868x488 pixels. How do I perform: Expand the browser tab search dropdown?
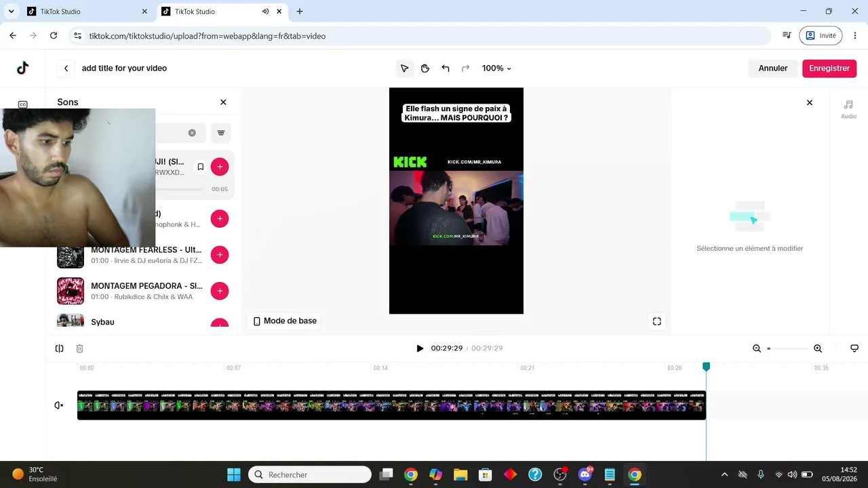(11, 12)
